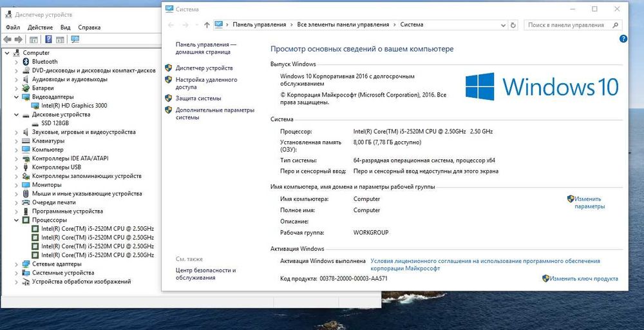Click the scan for hardware changes monitor icon
The width and height of the screenshot is (644, 330).
click(75, 39)
